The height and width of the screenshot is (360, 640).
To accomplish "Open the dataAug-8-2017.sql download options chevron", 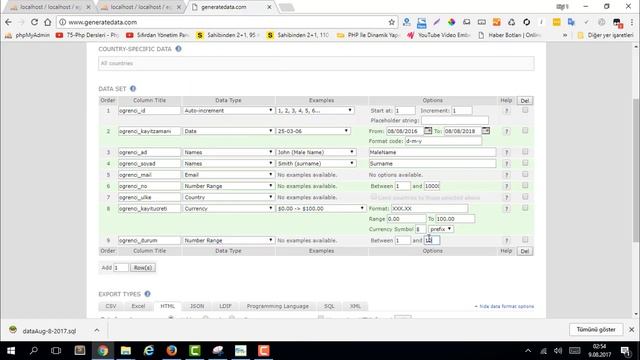I will (x=97, y=330).
